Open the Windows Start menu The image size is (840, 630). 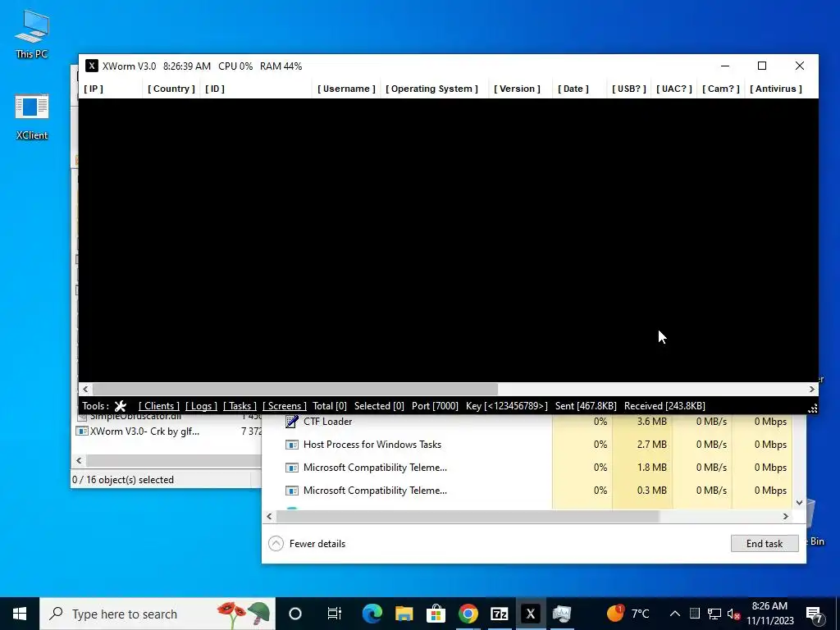point(20,614)
